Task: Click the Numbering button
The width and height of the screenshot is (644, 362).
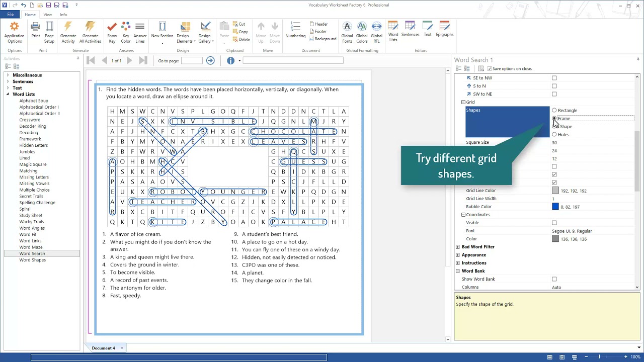Action: click(295, 30)
